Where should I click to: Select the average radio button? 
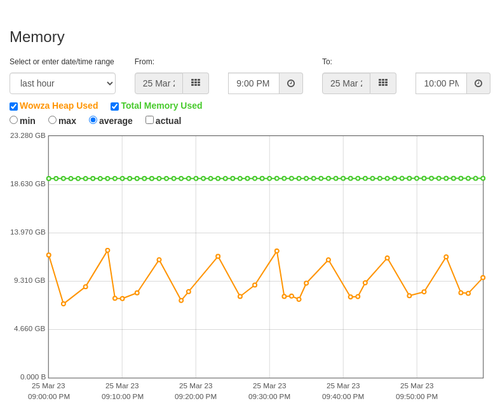[93, 120]
